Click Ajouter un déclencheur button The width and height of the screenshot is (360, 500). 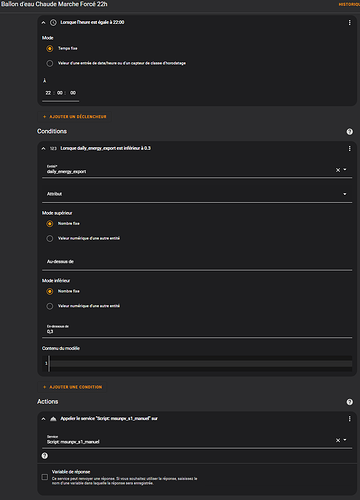75,117
